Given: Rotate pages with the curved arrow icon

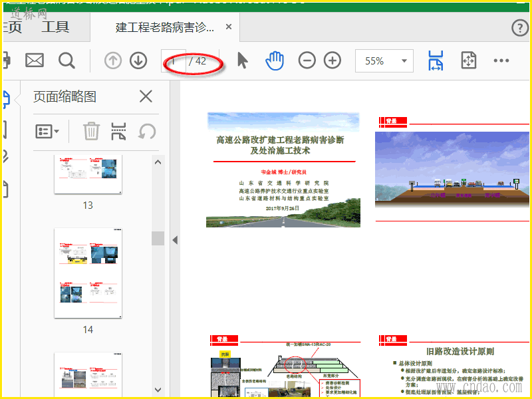Looking at the screenshot, I should 147,132.
